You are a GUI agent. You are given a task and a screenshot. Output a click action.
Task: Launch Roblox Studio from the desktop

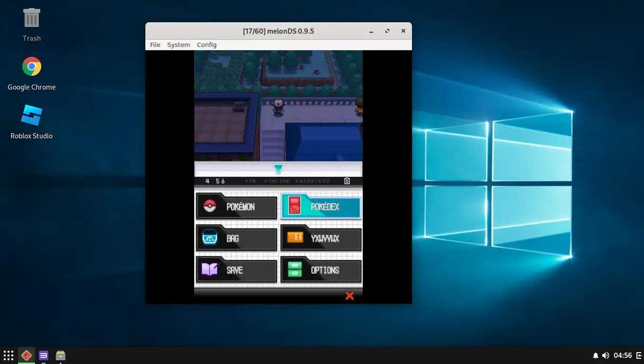tap(32, 122)
